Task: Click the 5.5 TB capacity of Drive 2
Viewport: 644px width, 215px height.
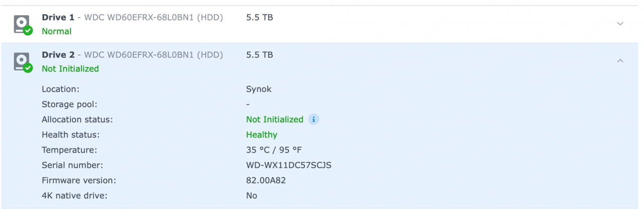Action: 260,54
